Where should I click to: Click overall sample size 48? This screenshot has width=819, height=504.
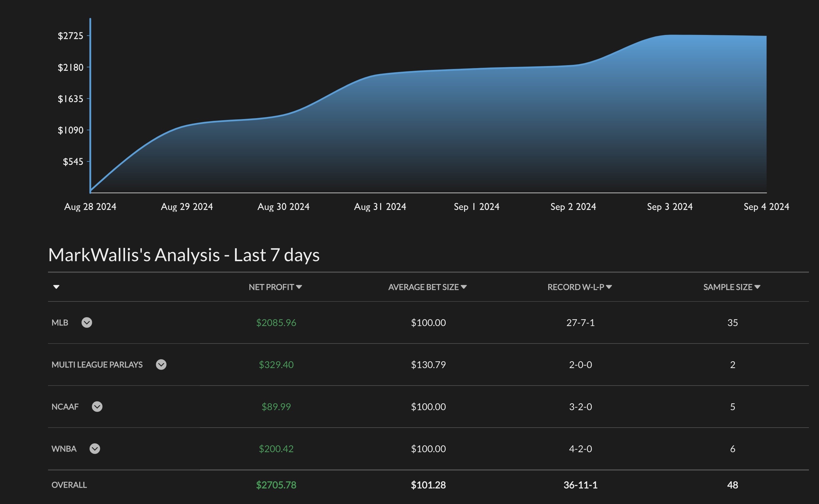point(732,485)
